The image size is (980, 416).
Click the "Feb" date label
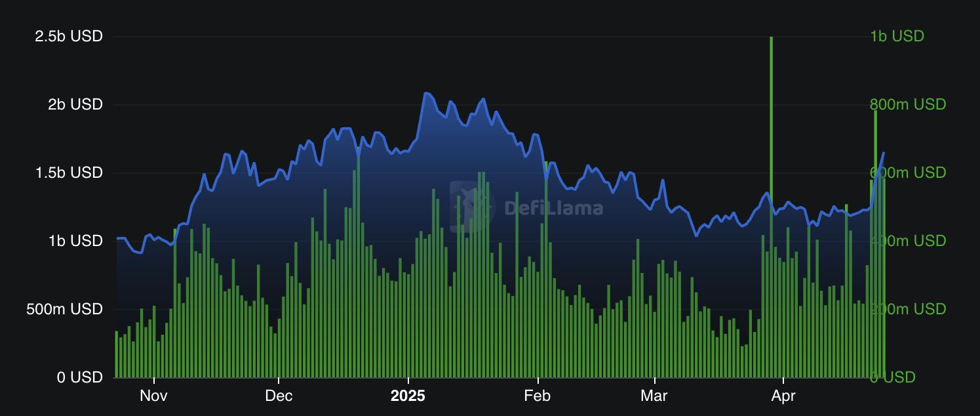click(x=538, y=396)
